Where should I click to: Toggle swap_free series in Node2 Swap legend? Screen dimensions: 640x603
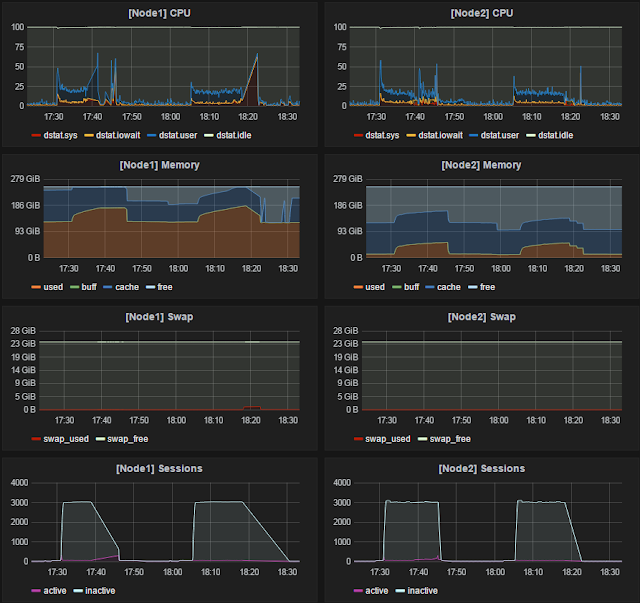pos(444,439)
